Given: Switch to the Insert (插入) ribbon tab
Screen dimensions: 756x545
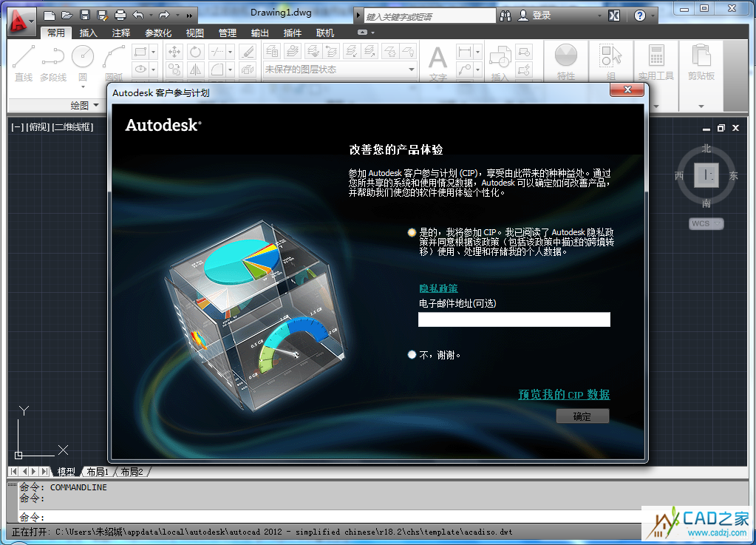Looking at the screenshot, I should click(x=88, y=33).
